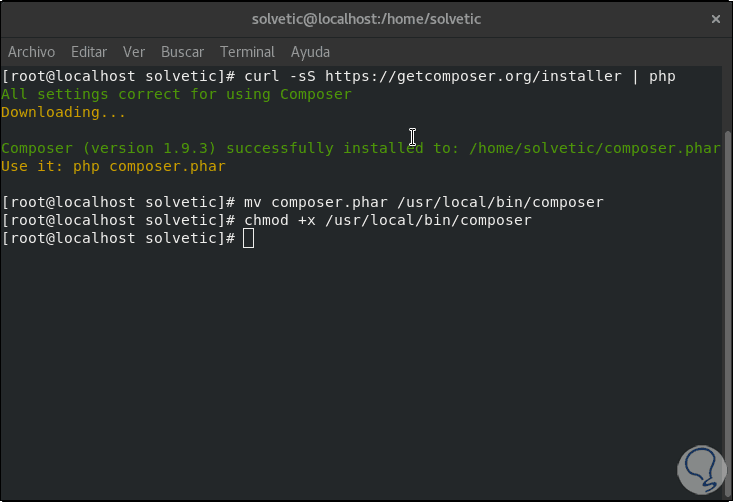
Task: Open the Editar menu
Action: click(89, 52)
